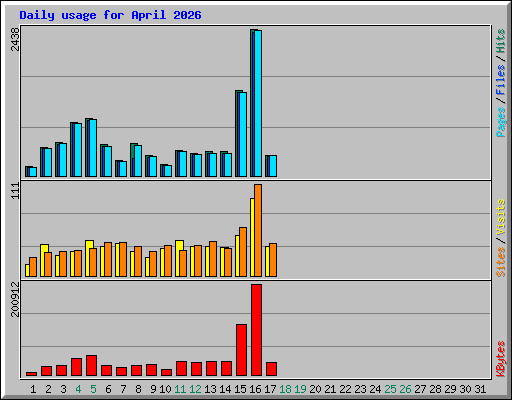The height and width of the screenshot is (400, 512).
Task: Click the cyan hits bar for day 5
Action: [x=93, y=148]
